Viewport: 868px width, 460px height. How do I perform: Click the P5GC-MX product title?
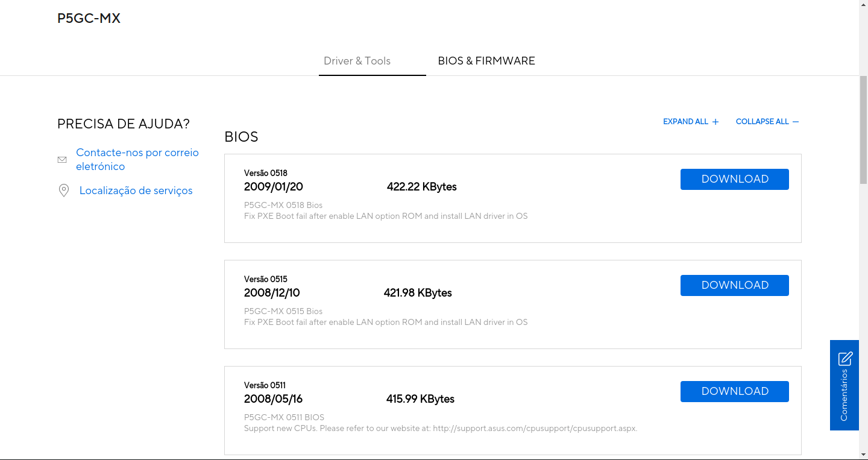(89, 19)
